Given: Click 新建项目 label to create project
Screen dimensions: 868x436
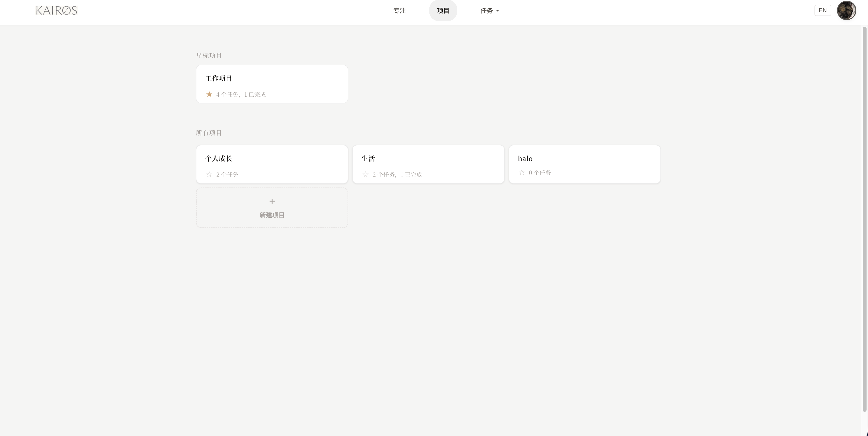Looking at the screenshot, I should pos(272,215).
